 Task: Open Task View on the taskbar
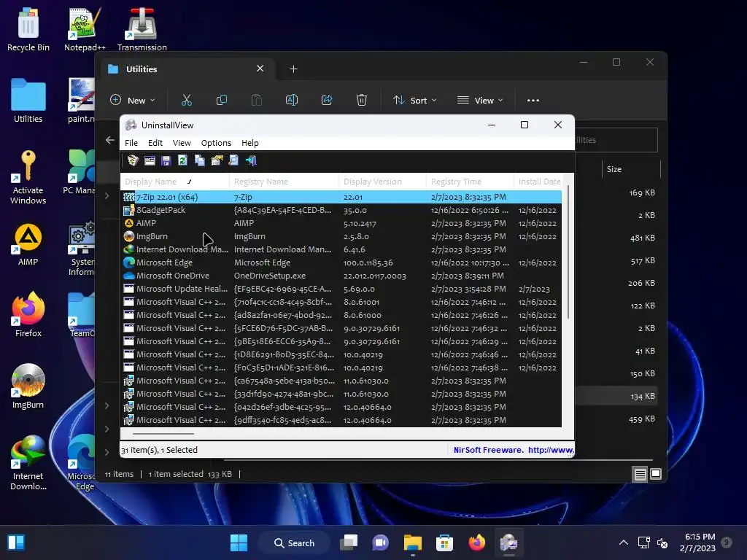coord(349,542)
